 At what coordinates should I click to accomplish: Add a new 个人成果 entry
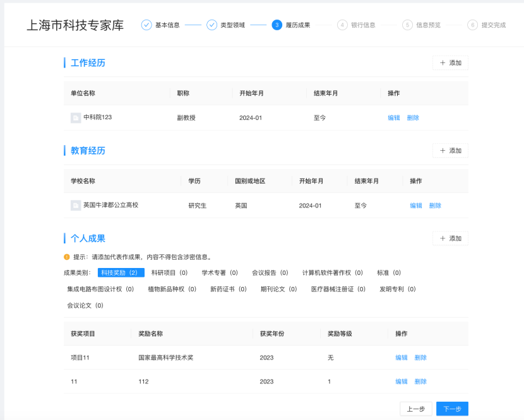click(x=450, y=238)
